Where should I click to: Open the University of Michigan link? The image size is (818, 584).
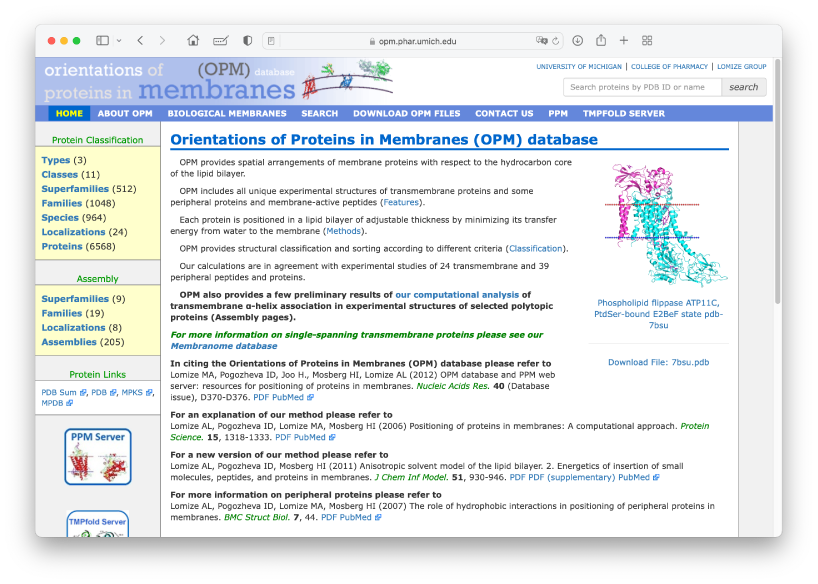(x=579, y=67)
